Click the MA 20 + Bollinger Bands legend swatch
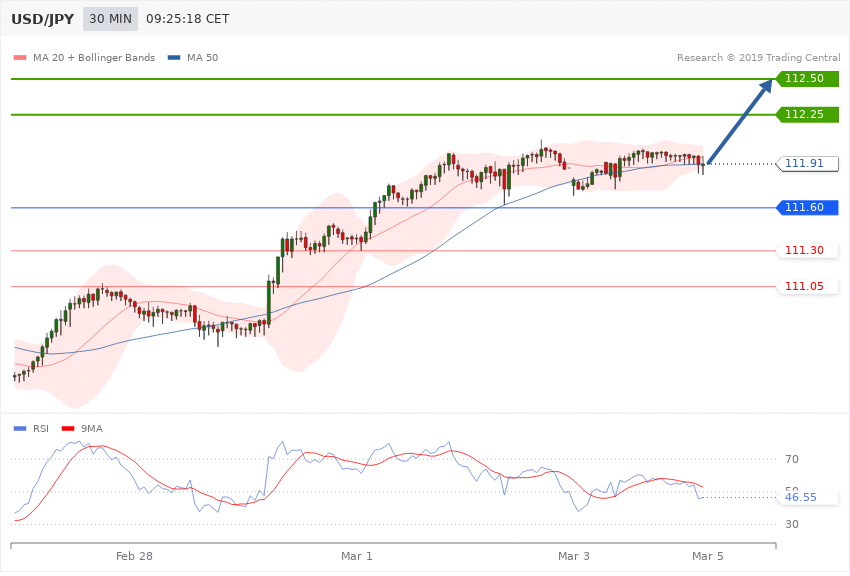850x576 pixels. (x=20, y=57)
